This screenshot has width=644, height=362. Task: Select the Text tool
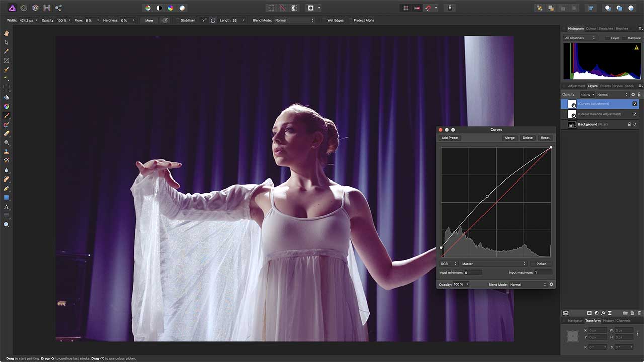(7, 207)
